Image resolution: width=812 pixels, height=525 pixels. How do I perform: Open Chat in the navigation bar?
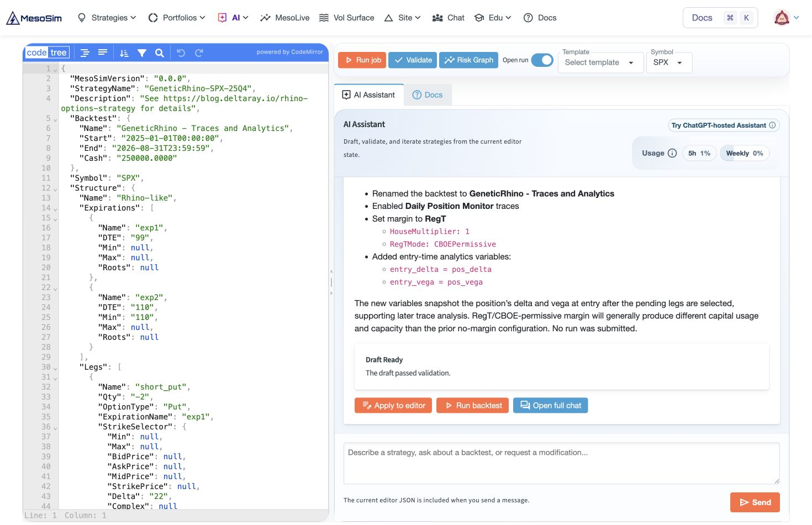pos(449,18)
